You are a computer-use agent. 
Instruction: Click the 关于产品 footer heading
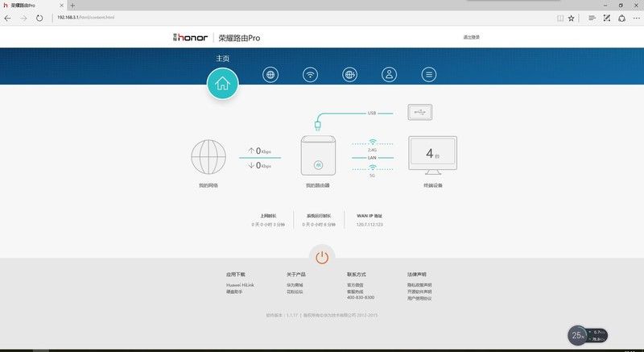[296, 275]
